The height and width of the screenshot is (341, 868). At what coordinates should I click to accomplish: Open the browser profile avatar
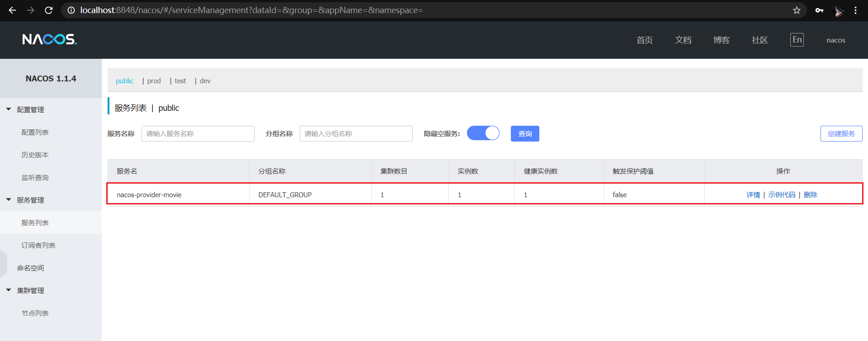pos(838,10)
